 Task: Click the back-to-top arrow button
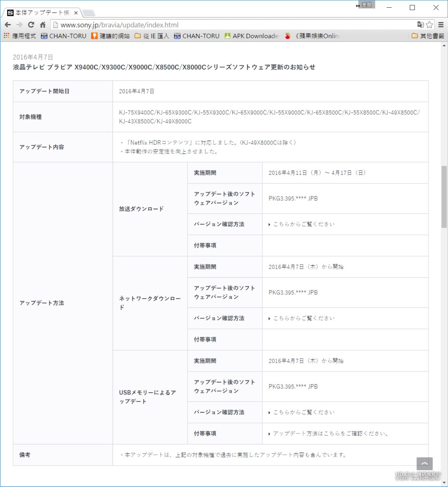click(425, 464)
